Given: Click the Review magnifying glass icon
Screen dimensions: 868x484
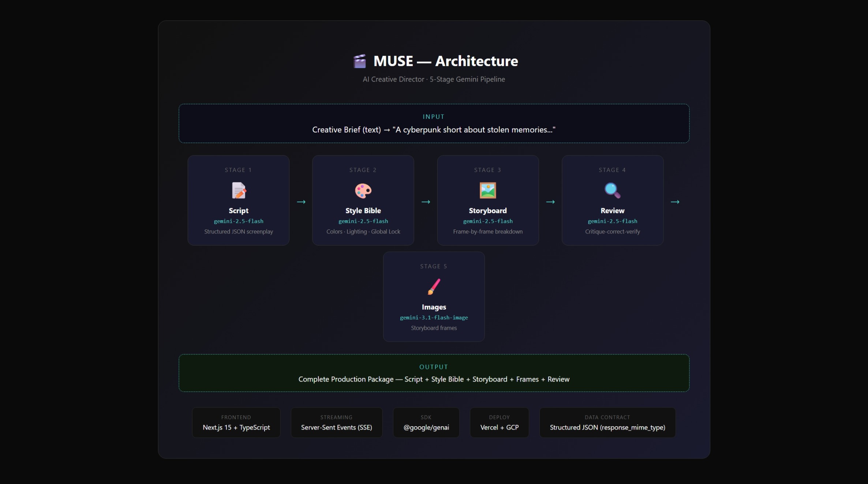Looking at the screenshot, I should (x=612, y=190).
